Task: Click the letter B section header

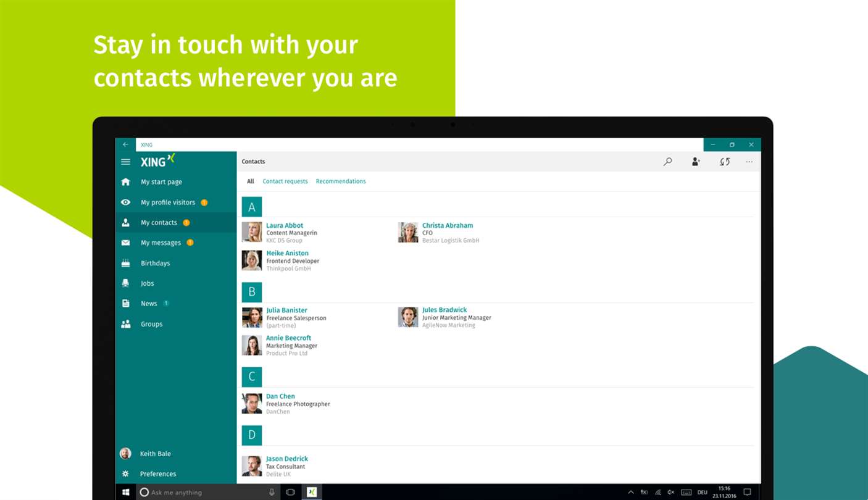Action: pos(252,292)
